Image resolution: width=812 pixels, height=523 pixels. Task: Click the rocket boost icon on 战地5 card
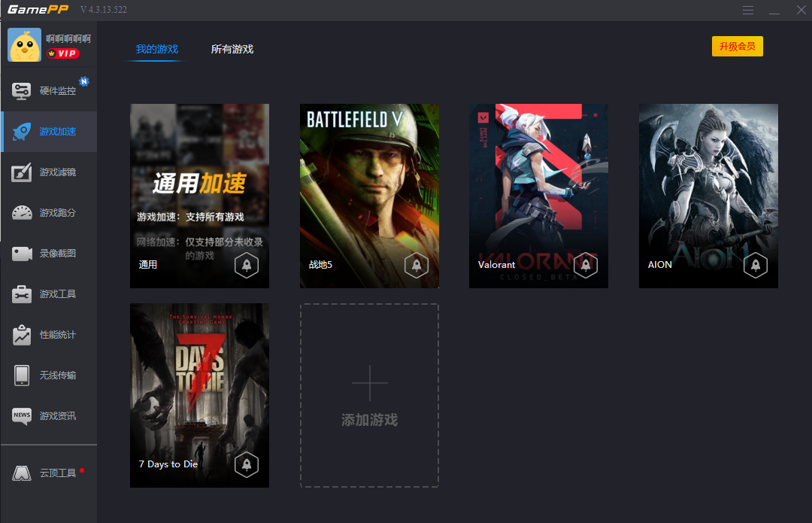pos(417,266)
